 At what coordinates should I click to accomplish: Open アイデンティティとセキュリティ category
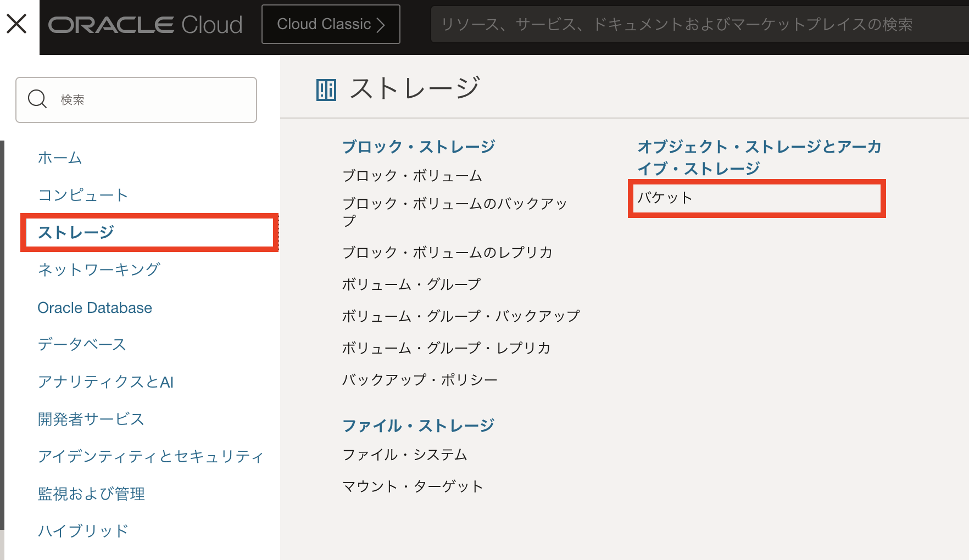click(151, 456)
